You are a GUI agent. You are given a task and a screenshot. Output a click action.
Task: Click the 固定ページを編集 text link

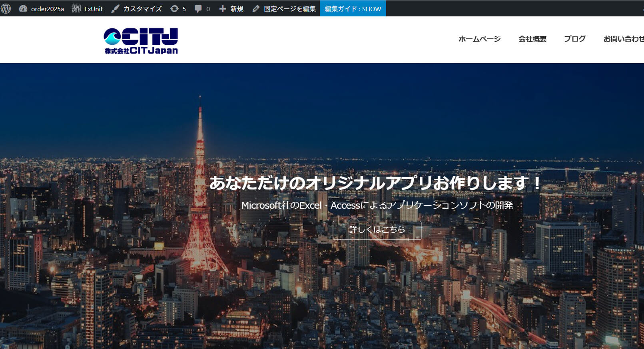[289, 8]
